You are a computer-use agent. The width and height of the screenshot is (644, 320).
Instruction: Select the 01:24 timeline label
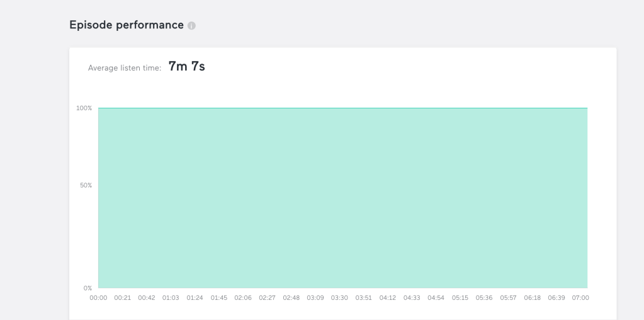pos(195,298)
